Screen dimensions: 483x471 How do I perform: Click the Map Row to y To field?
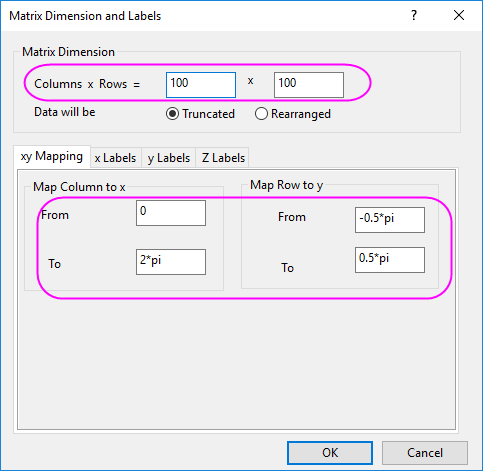pos(390,260)
